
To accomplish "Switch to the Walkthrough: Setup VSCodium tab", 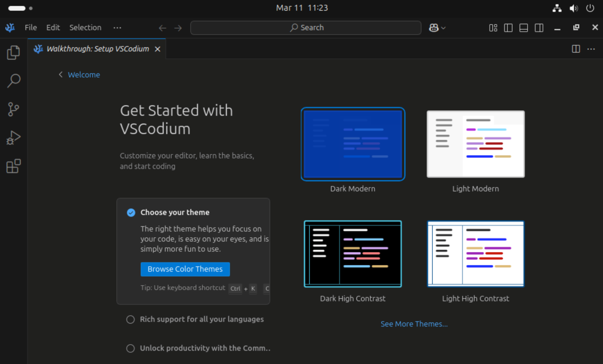I will click(x=97, y=49).
